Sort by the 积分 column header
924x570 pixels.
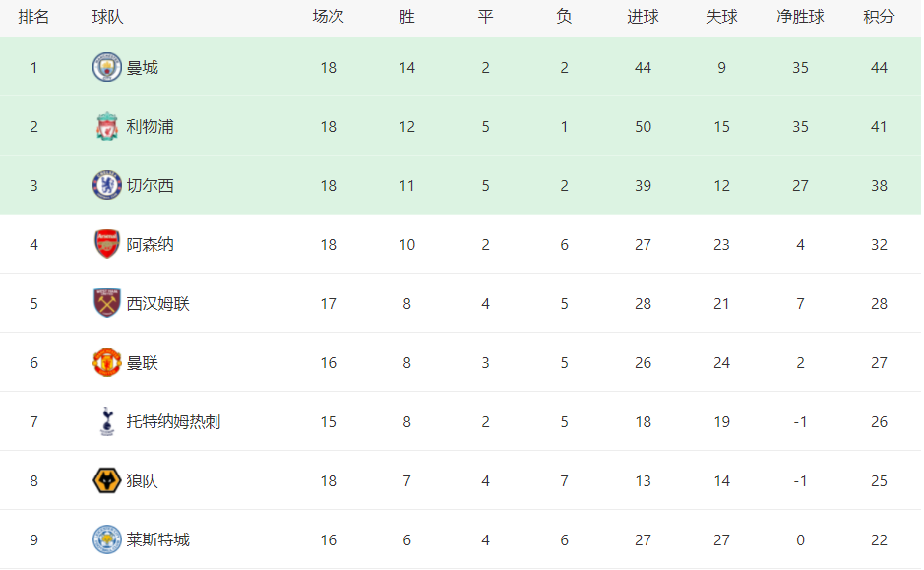point(879,17)
